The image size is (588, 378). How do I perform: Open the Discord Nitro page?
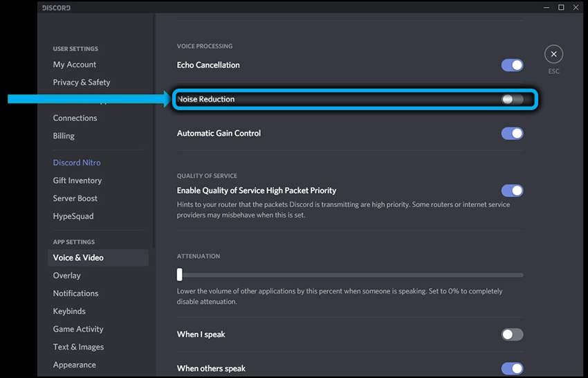pyautogui.click(x=77, y=163)
